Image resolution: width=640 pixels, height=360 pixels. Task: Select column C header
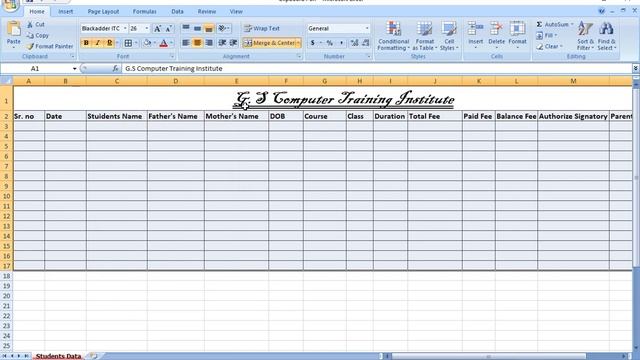117,81
